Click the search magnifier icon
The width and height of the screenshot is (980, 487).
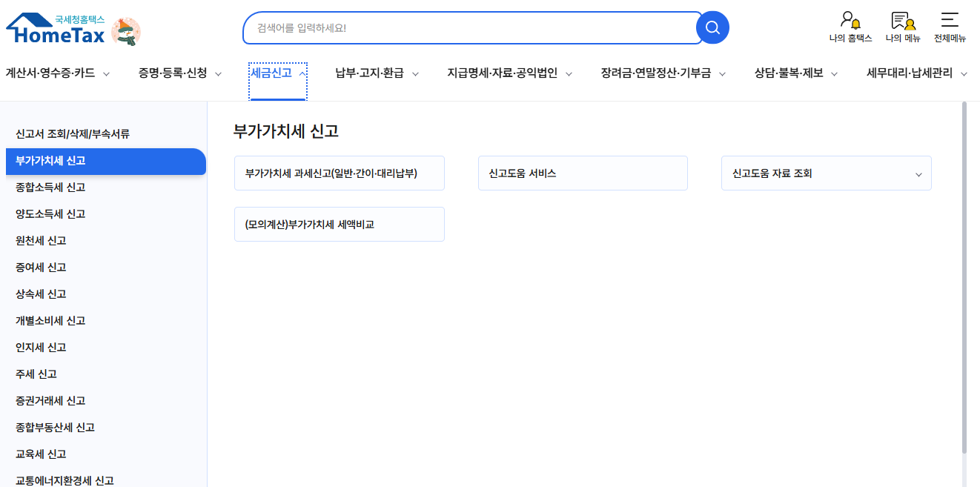[711, 27]
